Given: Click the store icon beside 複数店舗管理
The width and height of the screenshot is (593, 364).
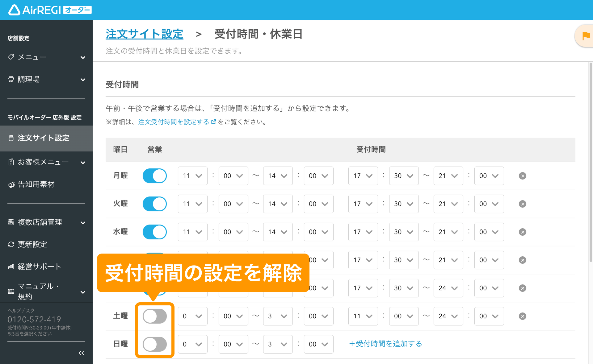Looking at the screenshot, I should tap(11, 222).
